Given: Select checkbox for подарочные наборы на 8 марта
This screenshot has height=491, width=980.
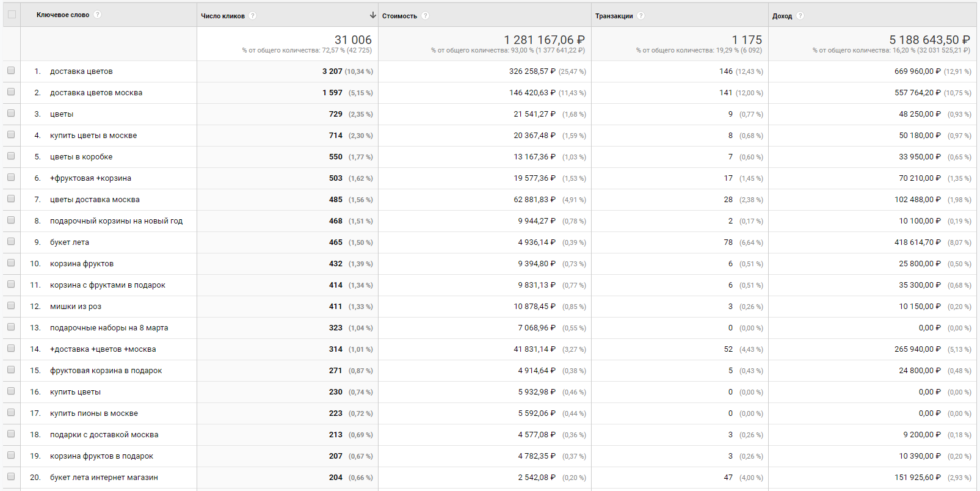Looking at the screenshot, I should coord(11,327).
